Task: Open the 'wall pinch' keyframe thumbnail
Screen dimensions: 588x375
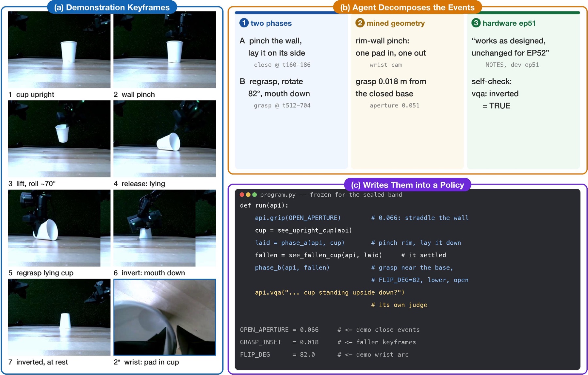Action: click(165, 50)
